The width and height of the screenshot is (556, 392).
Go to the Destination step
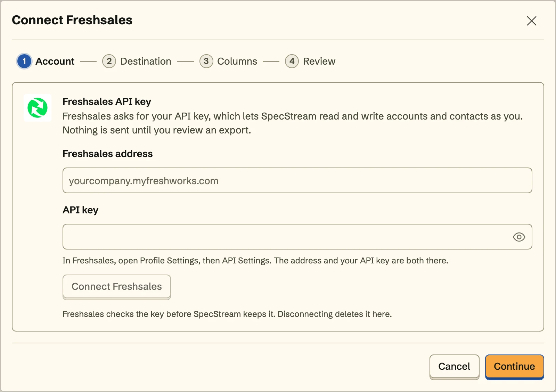point(137,61)
